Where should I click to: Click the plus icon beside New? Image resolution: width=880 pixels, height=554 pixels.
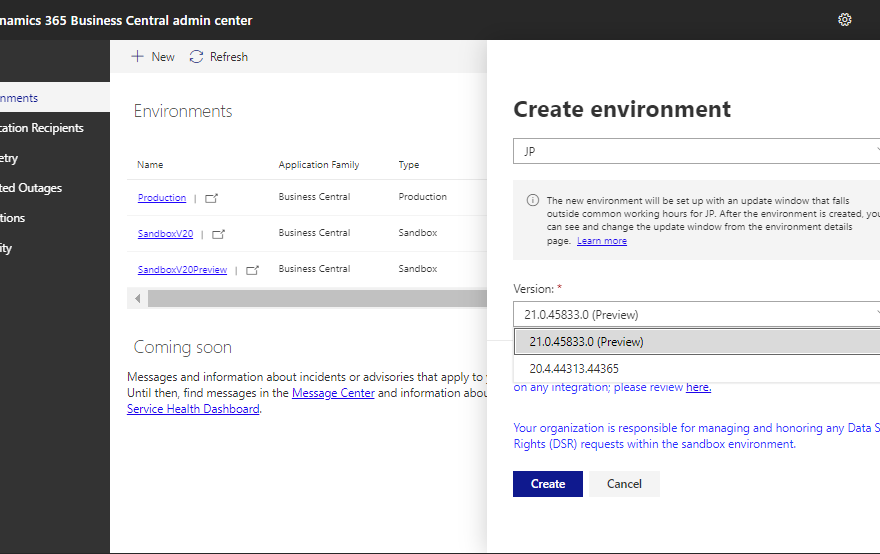tap(137, 56)
